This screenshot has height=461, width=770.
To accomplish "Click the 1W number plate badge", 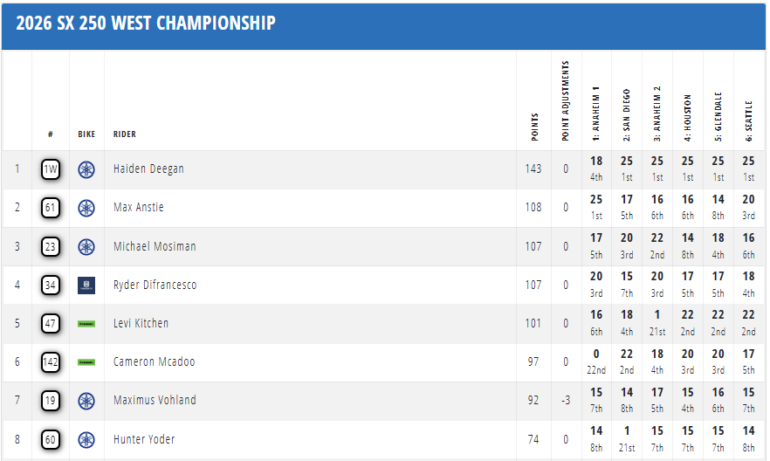I will pos(51,169).
